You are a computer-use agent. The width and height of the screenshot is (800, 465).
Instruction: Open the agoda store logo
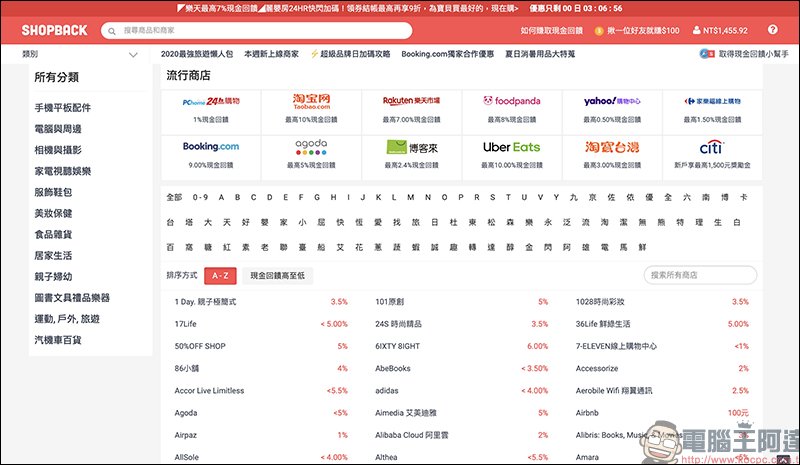[x=311, y=146]
